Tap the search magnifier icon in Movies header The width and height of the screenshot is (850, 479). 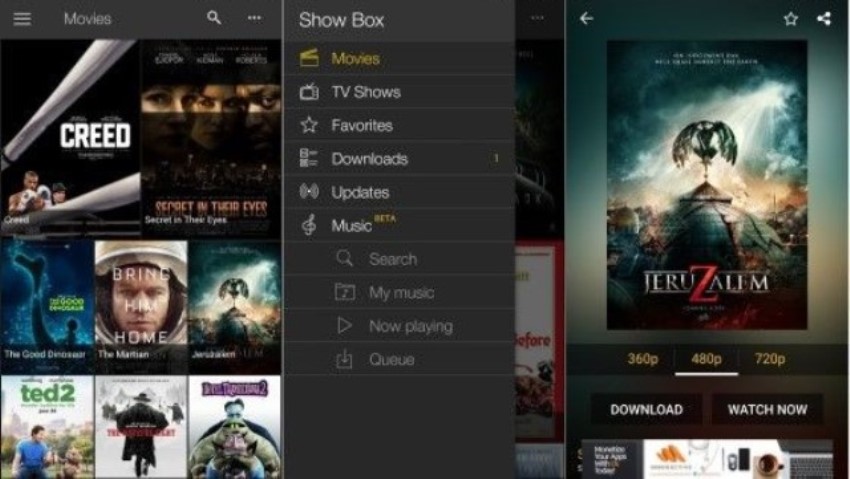[x=214, y=18]
